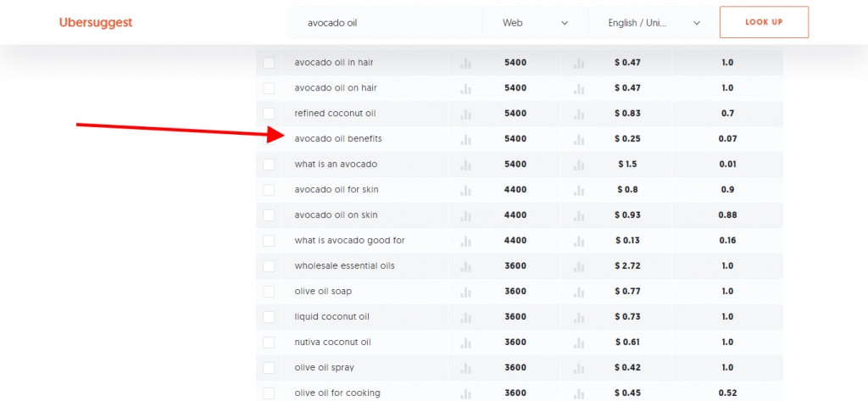
Task: View CPC chart icon for 'avocado oil on skin'
Action: 579,216
